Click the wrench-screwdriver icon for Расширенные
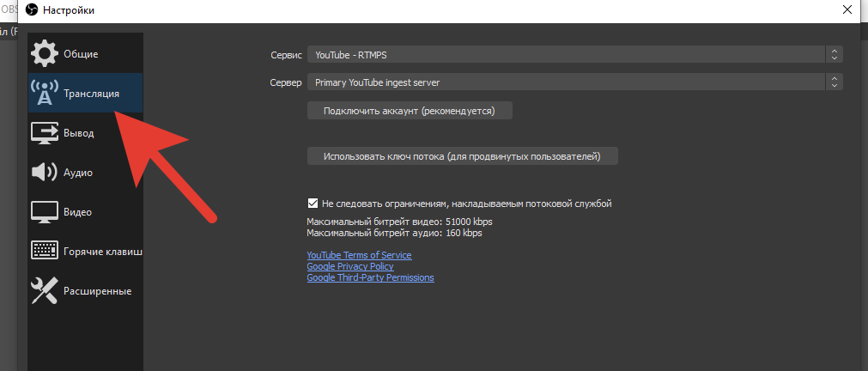Viewport: 868px width, 371px height. 45,291
